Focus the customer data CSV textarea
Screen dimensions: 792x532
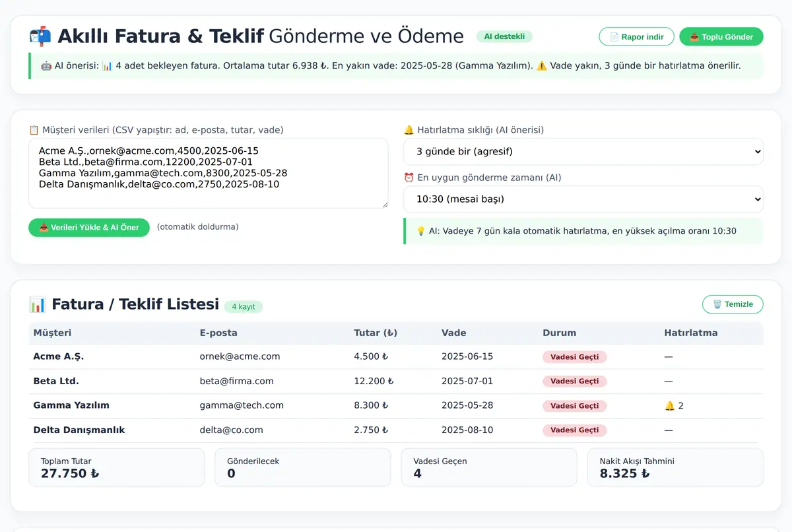point(209,173)
